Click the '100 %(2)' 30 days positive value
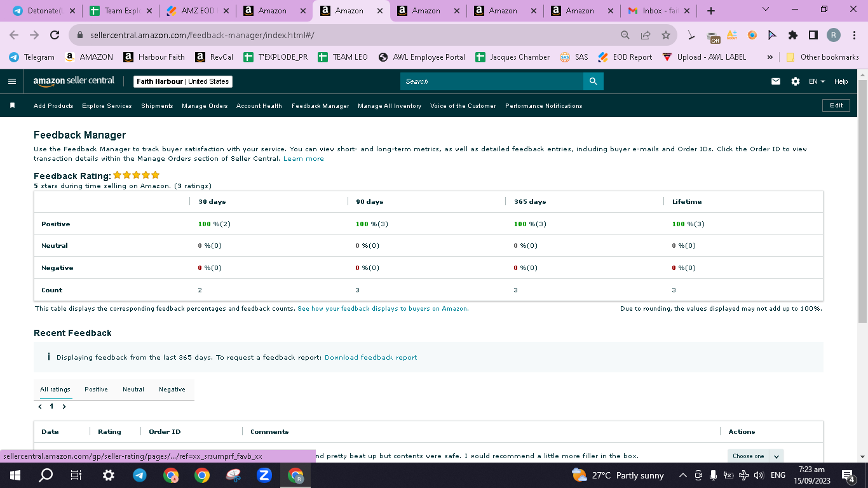 [214, 224]
